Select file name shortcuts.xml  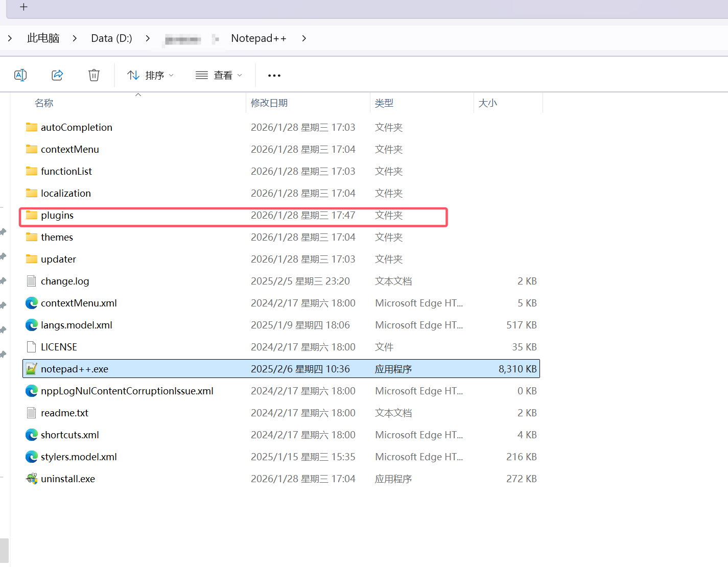click(70, 435)
